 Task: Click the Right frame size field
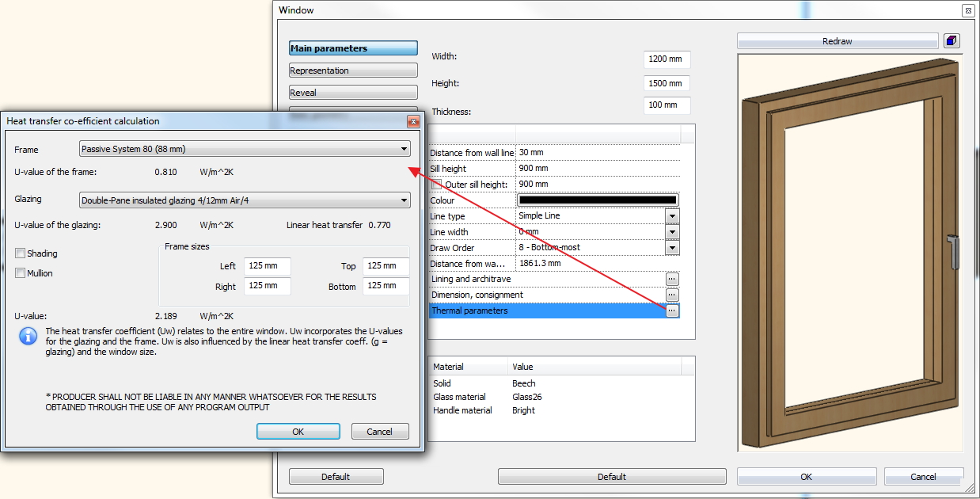pos(268,286)
